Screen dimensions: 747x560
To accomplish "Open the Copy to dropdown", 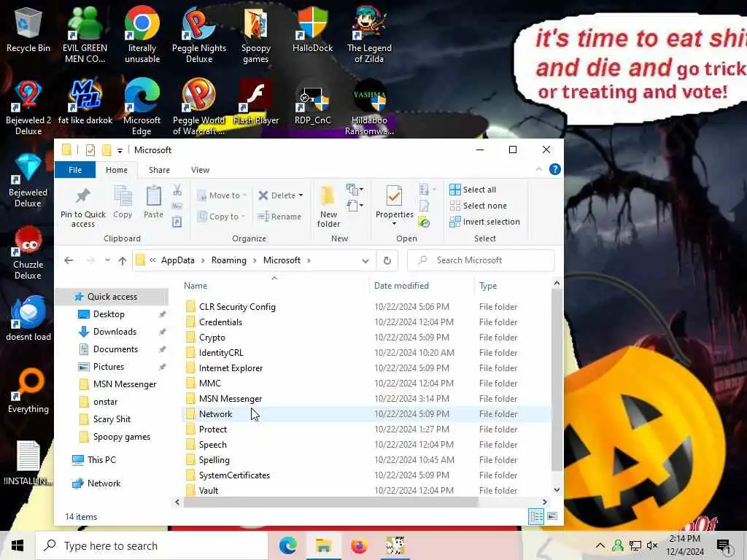I will click(x=221, y=216).
